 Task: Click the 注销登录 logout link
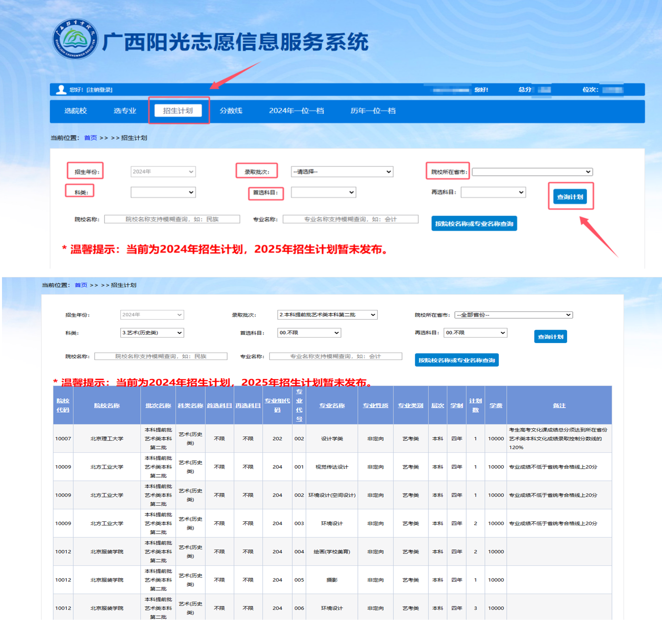99,90
